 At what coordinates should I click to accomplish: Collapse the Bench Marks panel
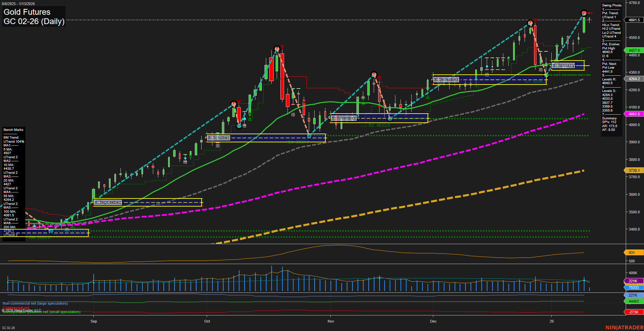(x=13, y=129)
